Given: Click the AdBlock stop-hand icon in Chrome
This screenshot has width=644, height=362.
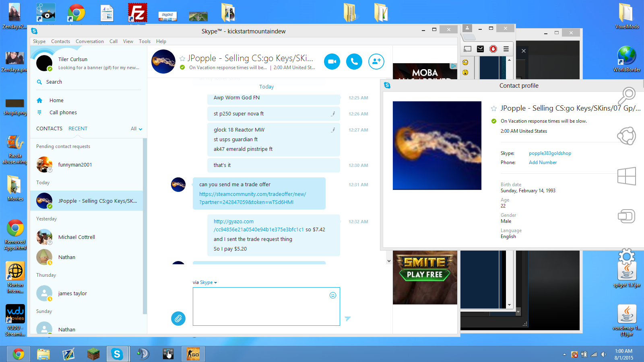Looking at the screenshot, I should click(493, 49).
